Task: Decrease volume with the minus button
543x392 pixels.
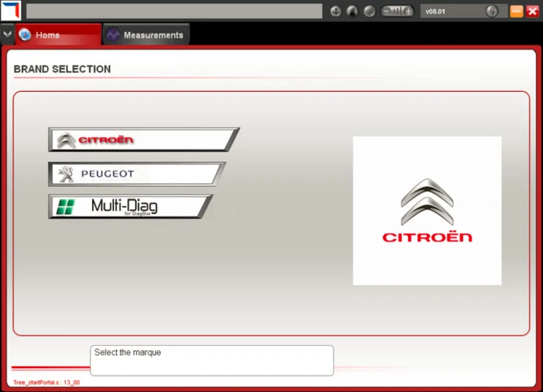Action: coord(386,11)
